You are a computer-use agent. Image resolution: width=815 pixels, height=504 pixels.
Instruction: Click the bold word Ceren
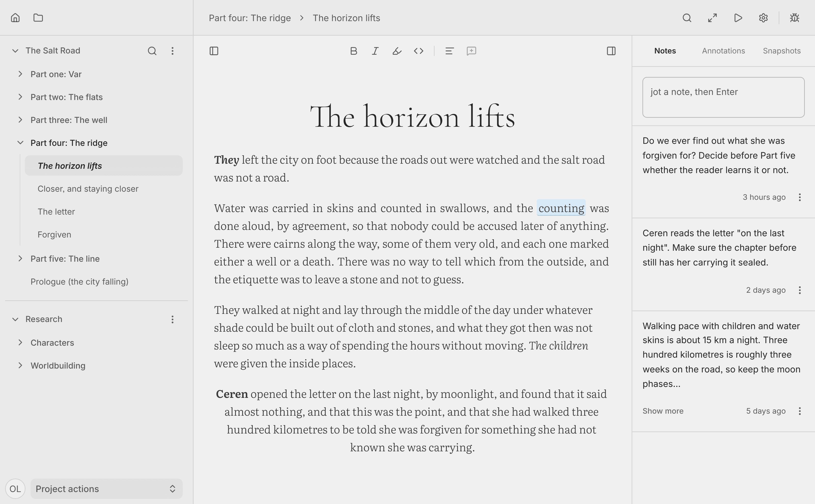coord(232,394)
